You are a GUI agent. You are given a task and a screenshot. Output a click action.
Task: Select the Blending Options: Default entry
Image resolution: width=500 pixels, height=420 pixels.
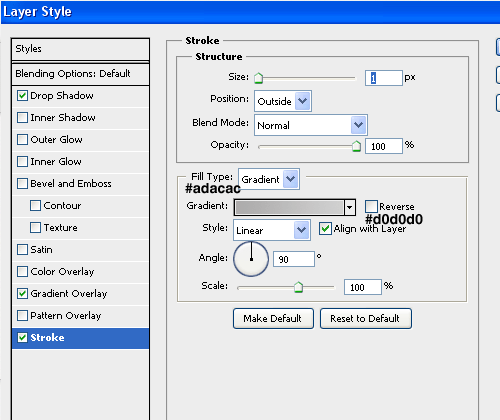(80, 74)
